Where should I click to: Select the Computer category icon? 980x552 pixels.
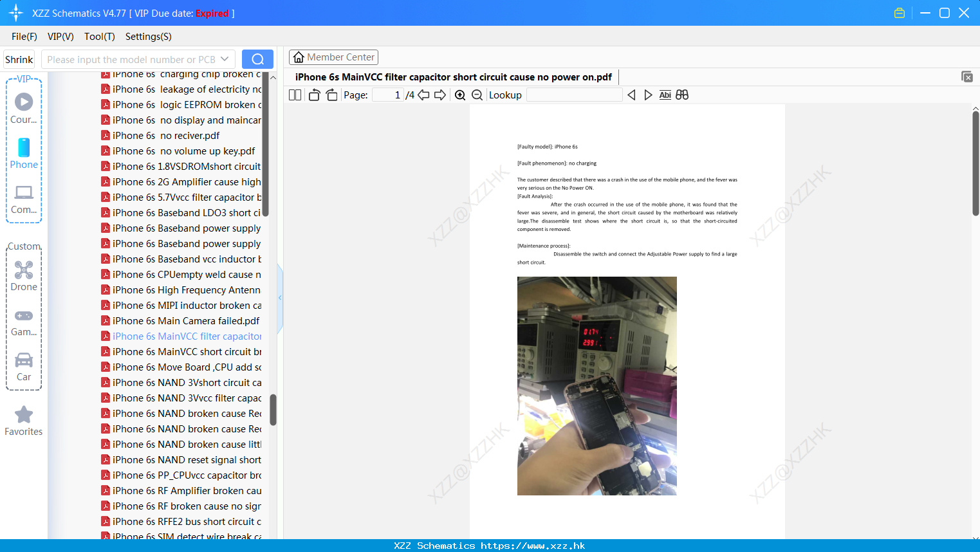coord(24,199)
